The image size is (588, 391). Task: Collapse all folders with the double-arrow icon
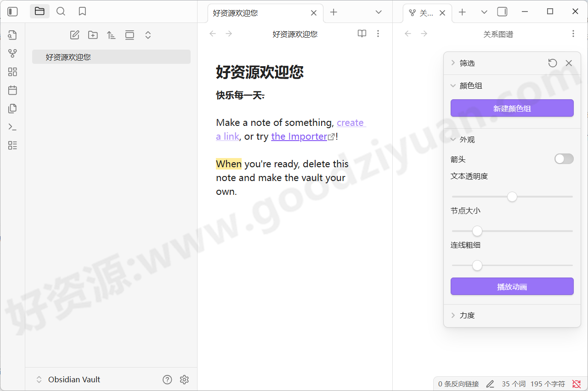point(148,34)
